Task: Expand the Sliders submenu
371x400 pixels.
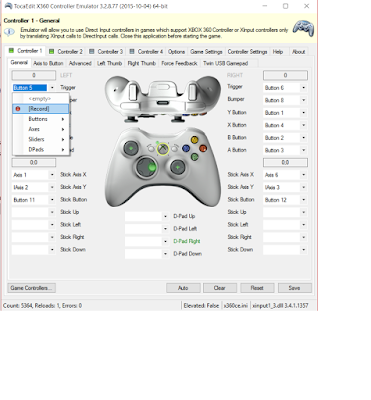Action: 41,139
